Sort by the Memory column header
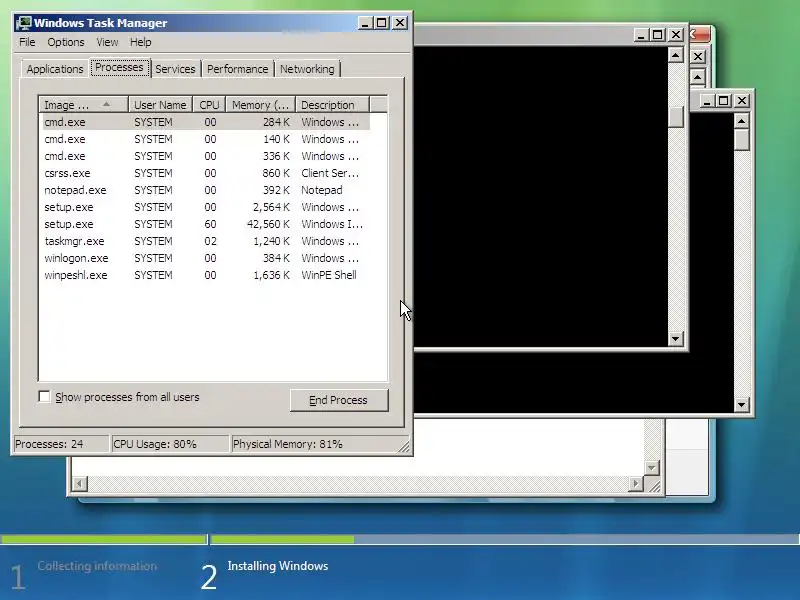The height and width of the screenshot is (600, 800). (261, 105)
